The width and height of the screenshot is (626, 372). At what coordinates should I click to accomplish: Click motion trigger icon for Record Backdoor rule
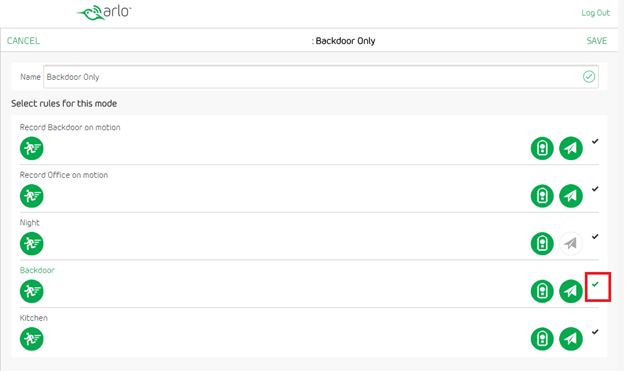(x=32, y=148)
